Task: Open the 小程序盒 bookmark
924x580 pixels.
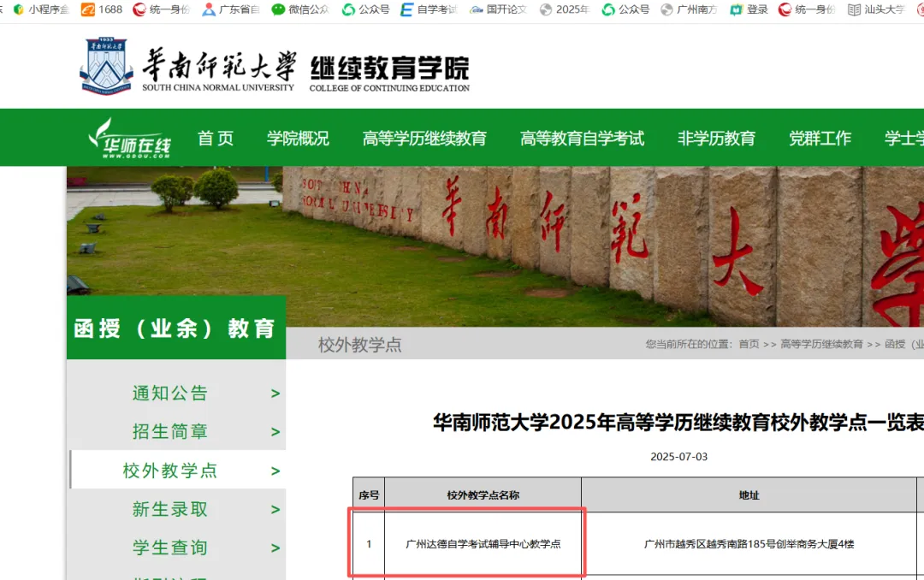Action: (x=41, y=9)
